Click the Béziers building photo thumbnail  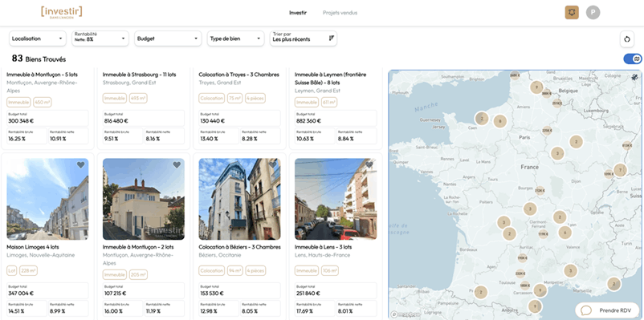click(x=240, y=199)
